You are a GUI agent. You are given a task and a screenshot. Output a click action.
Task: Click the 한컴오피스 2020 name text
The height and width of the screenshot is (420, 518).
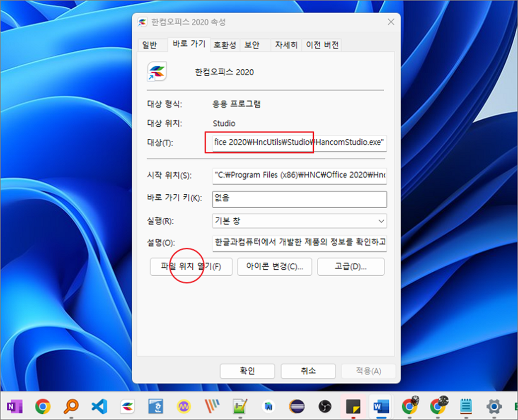(224, 72)
